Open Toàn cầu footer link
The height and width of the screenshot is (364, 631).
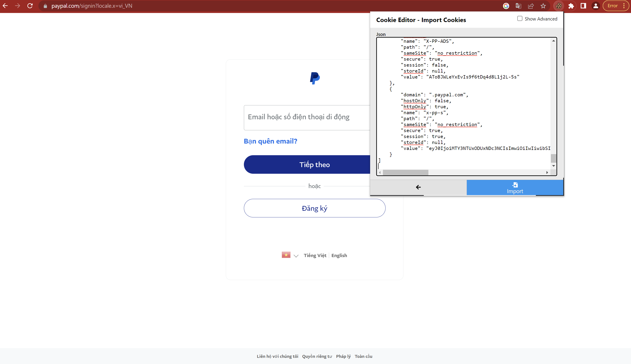[363, 356]
